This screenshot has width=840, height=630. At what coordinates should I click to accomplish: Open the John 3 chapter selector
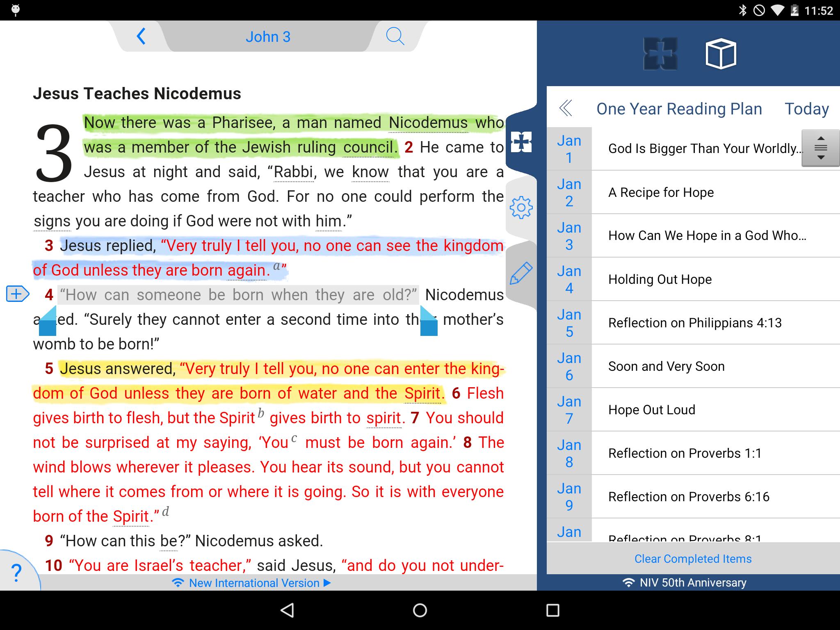tap(268, 37)
